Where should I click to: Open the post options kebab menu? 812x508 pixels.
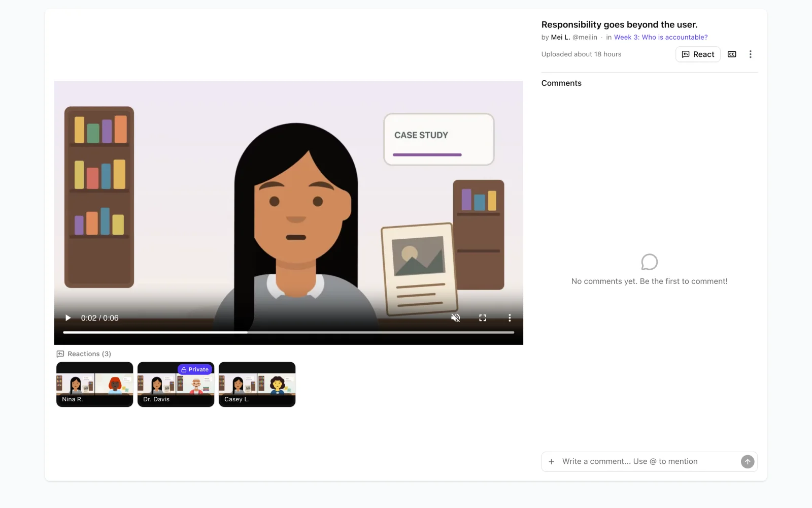click(x=751, y=54)
